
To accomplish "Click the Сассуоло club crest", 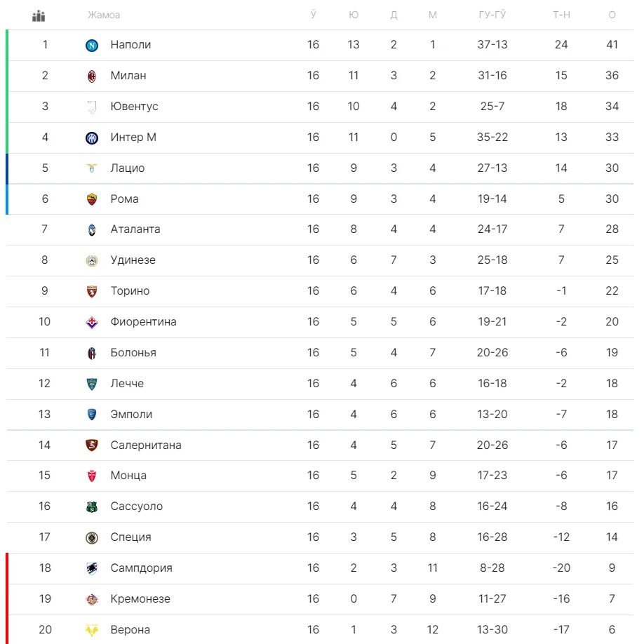I will pyautogui.click(x=92, y=507).
